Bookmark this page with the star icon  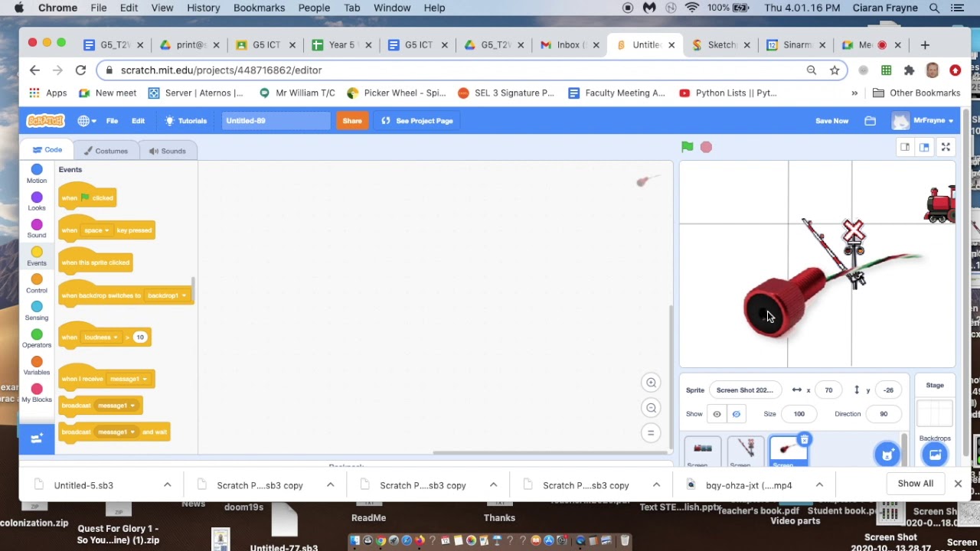tap(835, 70)
